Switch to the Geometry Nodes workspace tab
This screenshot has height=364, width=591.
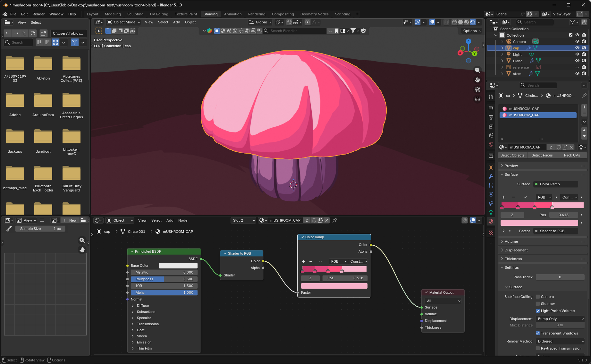(314, 14)
